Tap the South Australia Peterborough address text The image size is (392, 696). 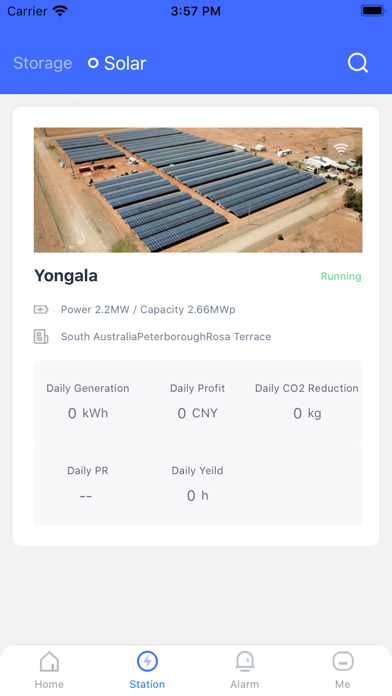166,336
